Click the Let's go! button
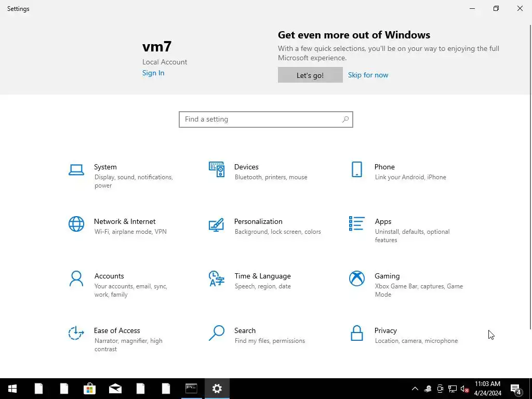 tap(310, 75)
